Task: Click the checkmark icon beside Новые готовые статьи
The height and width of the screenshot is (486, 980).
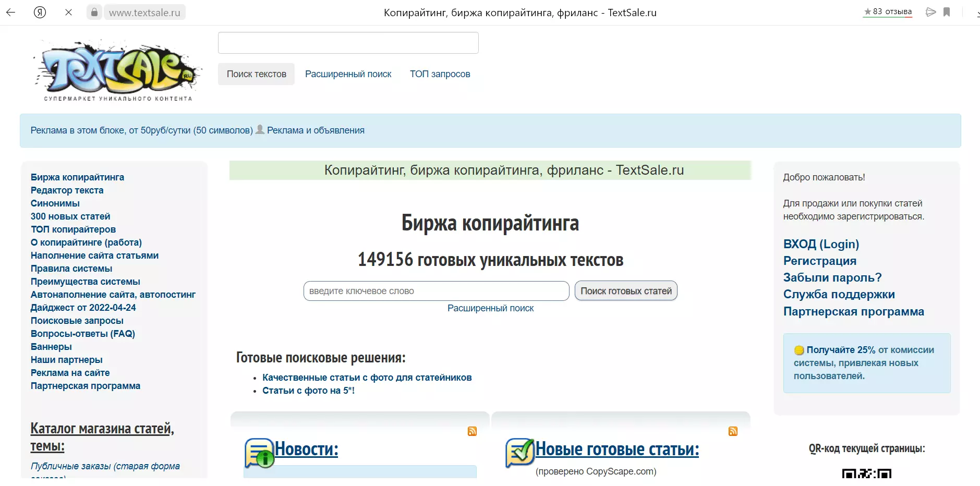Action: point(520,452)
